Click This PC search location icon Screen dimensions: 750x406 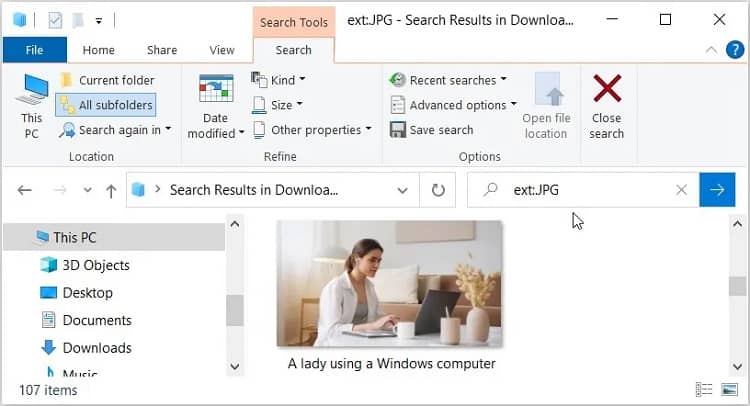pos(32,89)
